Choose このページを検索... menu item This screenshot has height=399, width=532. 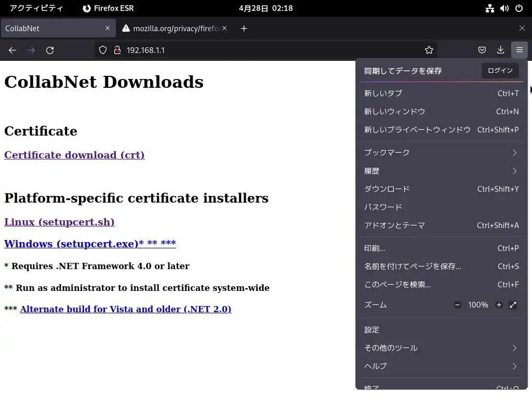[x=441, y=285]
